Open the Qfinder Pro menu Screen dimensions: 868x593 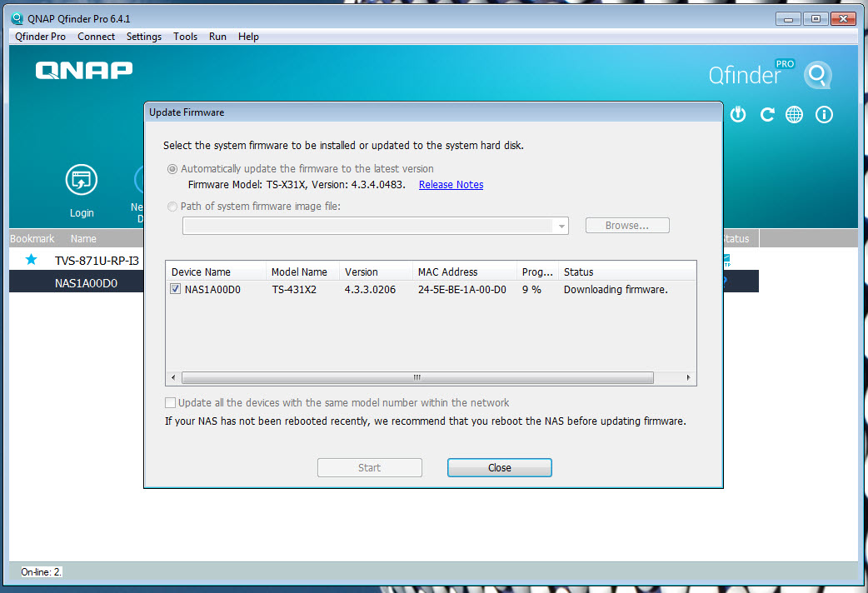tap(41, 37)
